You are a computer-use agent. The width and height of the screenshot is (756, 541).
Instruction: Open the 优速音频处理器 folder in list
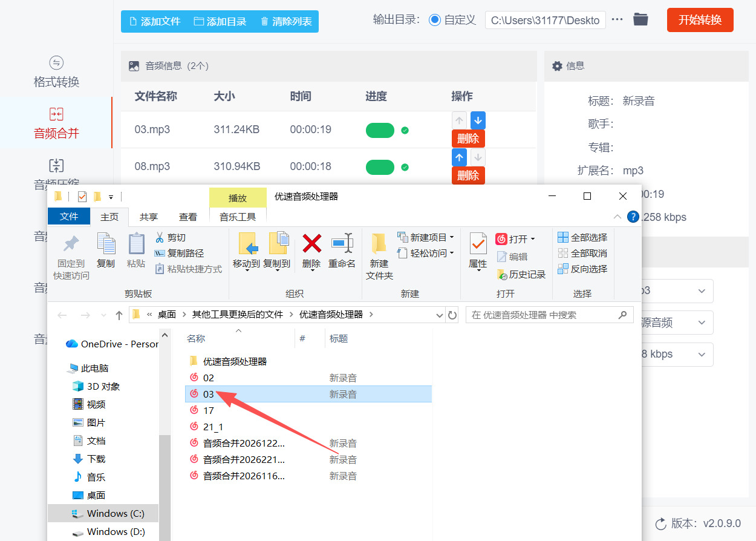click(235, 361)
